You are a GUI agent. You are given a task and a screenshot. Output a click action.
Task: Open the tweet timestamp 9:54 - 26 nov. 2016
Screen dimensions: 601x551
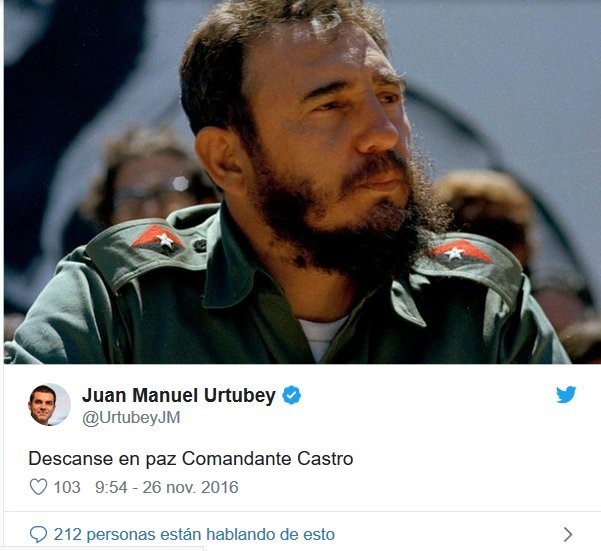coord(167,487)
